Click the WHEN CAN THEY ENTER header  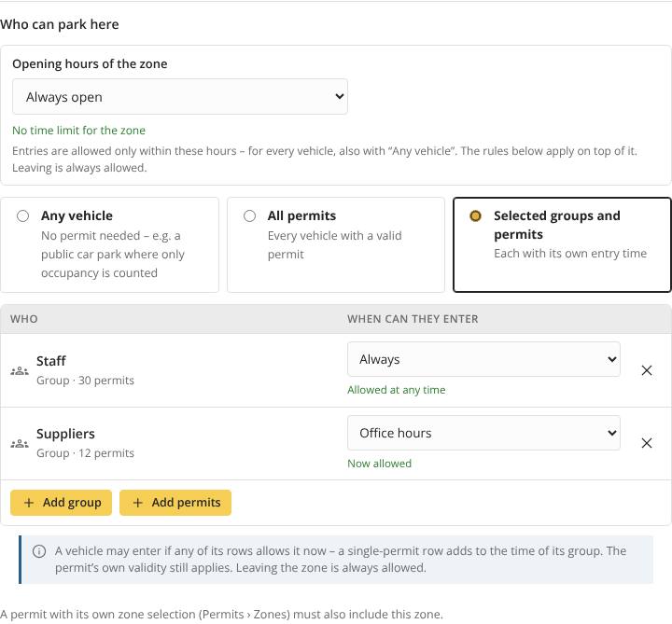pos(413,319)
